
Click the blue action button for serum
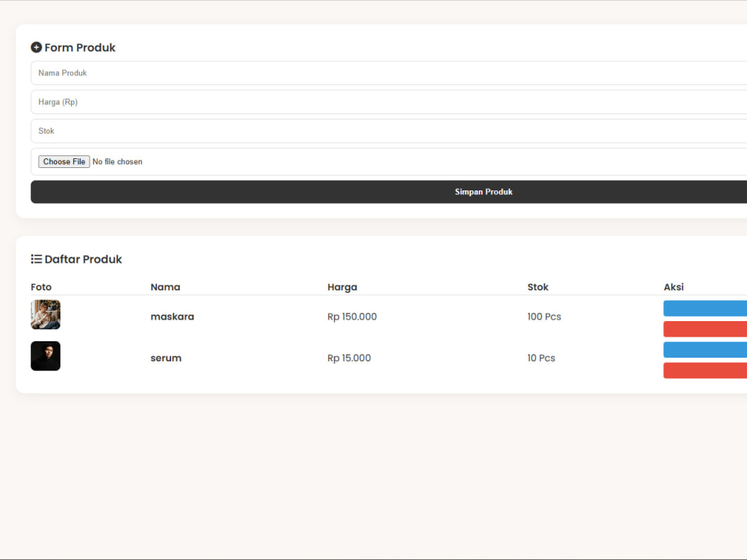(705, 350)
